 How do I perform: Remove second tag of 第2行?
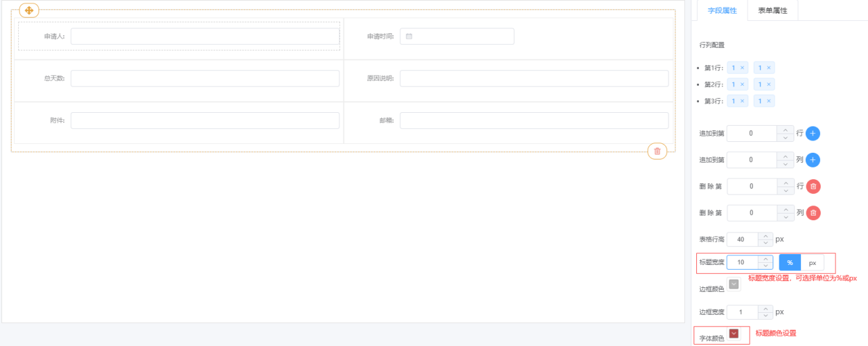click(769, 84)
